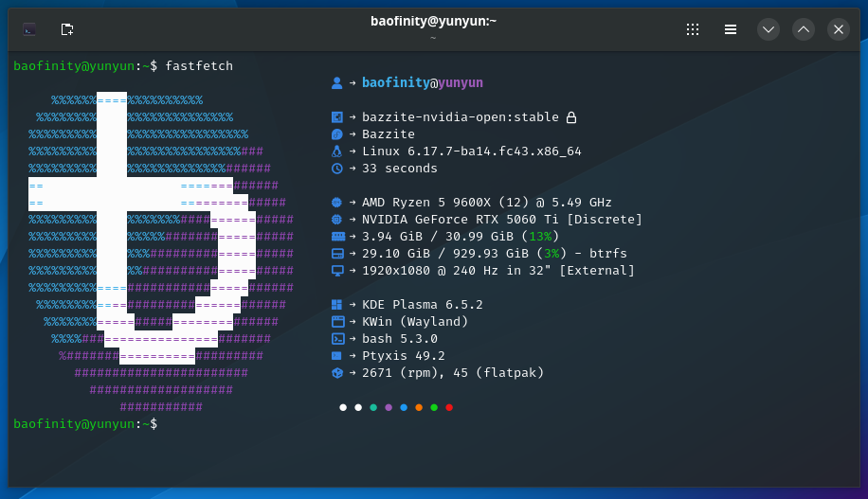Click the bottom baofinity@yunyun:~$ prompt line
The height and width of the screenshot is (499, 868).
coord(85,424)
